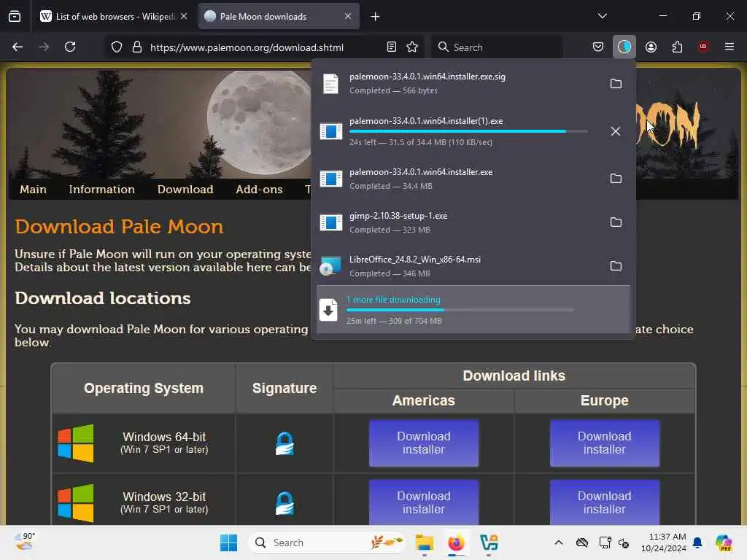The height and width of the screenshot is (560, 747).
Task: Show palemoon installer.exe.sig in folder
Action: point(616,84)
